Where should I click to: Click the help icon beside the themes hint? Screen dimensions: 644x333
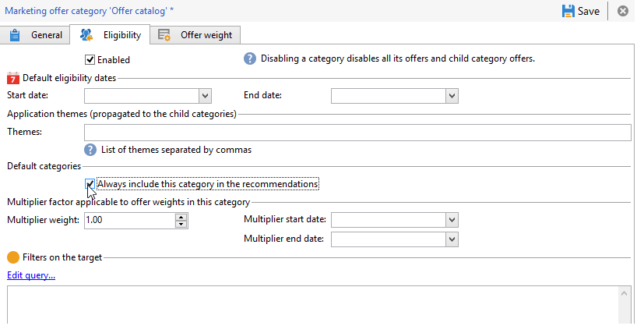coord(90,150)
